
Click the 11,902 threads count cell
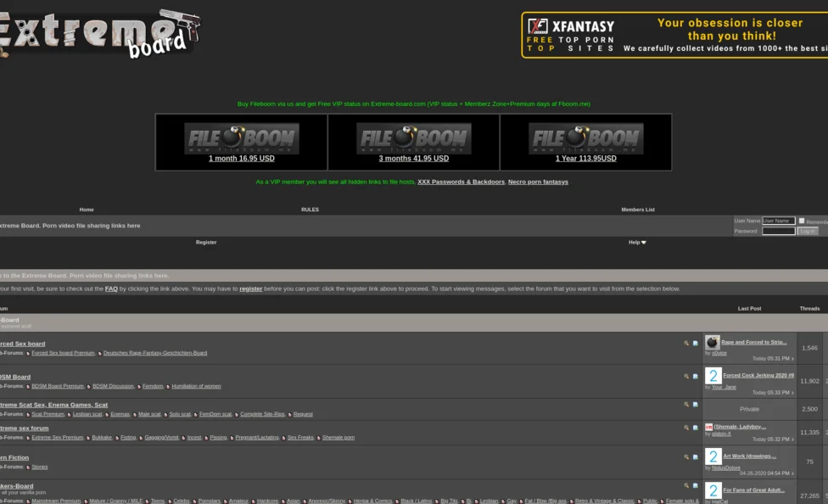809,382
